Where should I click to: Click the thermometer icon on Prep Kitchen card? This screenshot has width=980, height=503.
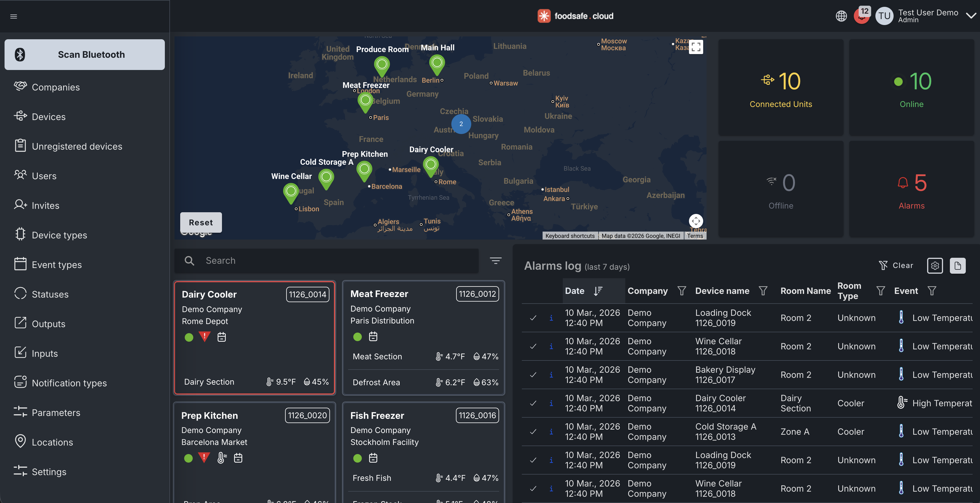click(x=221, y=458)
